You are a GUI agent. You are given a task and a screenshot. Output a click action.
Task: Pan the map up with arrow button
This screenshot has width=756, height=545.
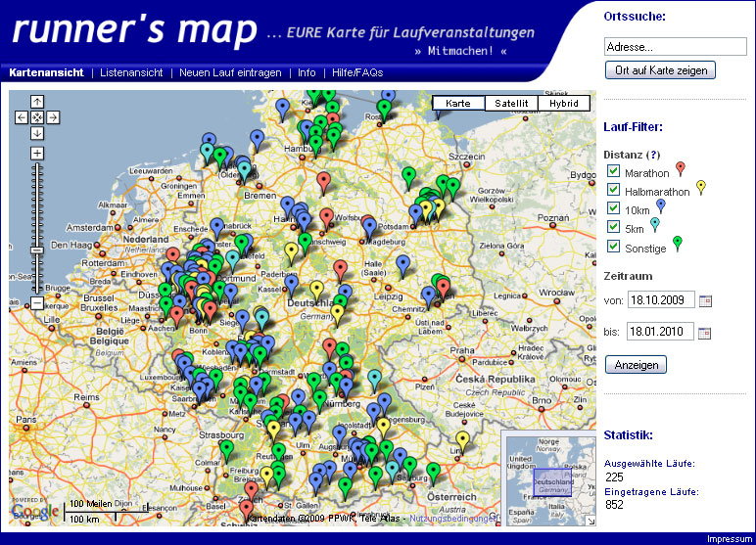click(x=37, y=102)
